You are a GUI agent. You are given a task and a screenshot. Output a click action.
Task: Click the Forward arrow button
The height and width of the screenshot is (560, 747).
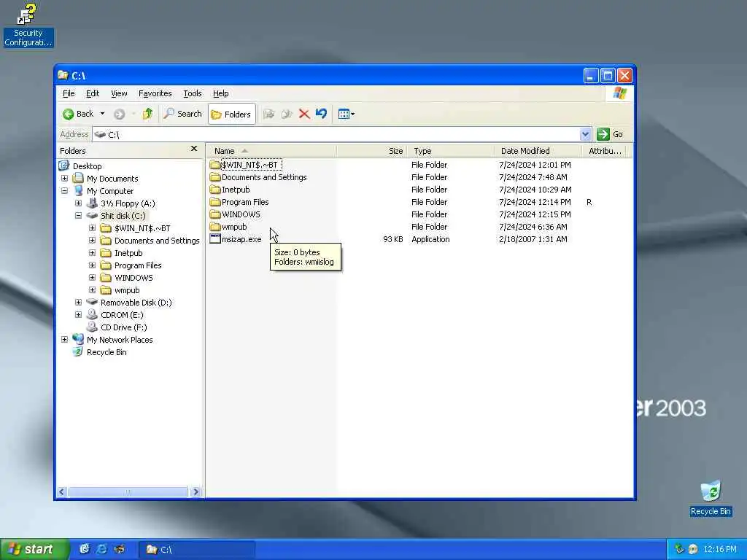click(x=119, y=114)
